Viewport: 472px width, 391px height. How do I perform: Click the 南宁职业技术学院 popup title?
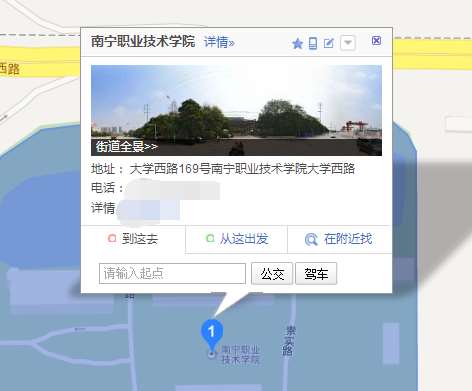(143, 42)
